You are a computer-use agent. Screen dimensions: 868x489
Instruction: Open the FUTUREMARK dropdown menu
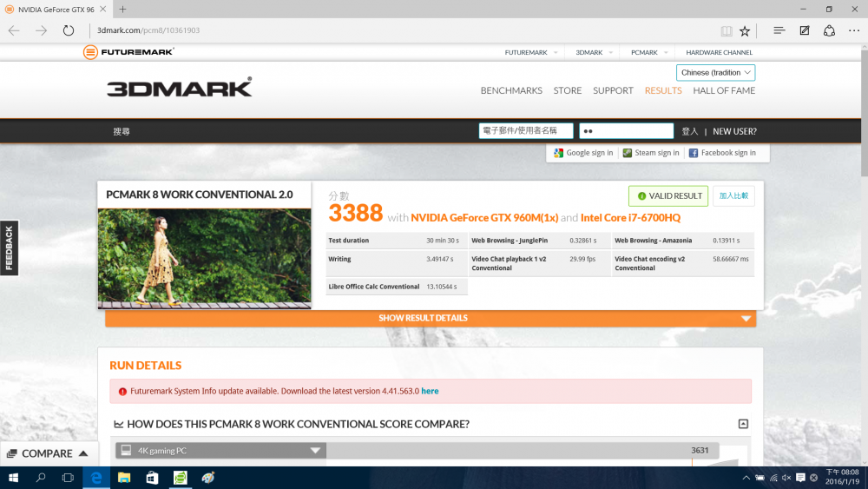(530, 53)
